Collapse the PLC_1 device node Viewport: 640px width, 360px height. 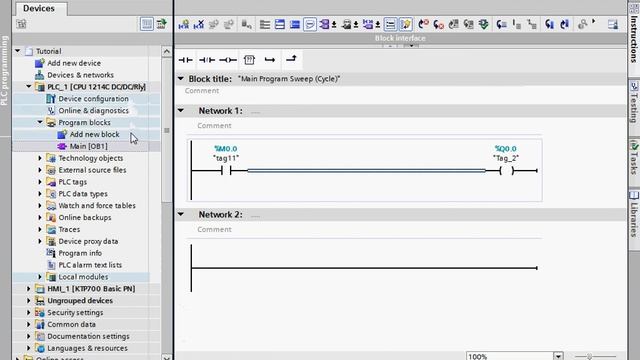29,87
